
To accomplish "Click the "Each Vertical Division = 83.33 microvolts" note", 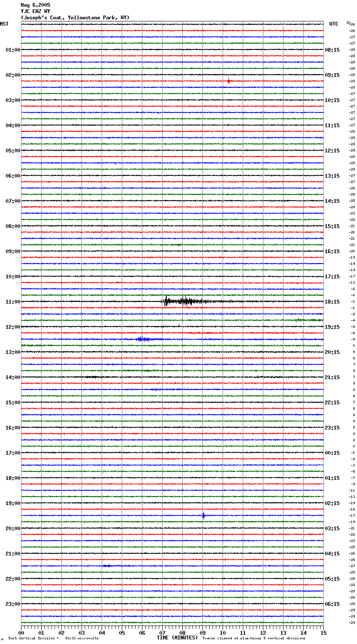I will pyautogui.click(x=53, y=639).
